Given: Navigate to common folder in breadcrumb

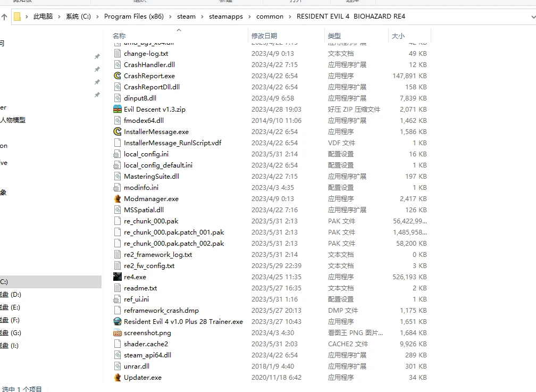Looking at the screenshot, I should 270,16.
